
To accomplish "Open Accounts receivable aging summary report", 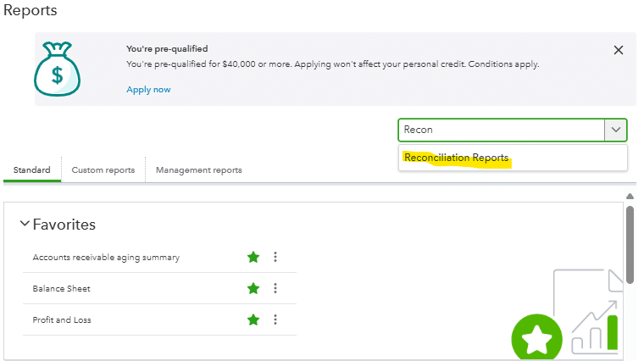I will click(x=106, y=258).
